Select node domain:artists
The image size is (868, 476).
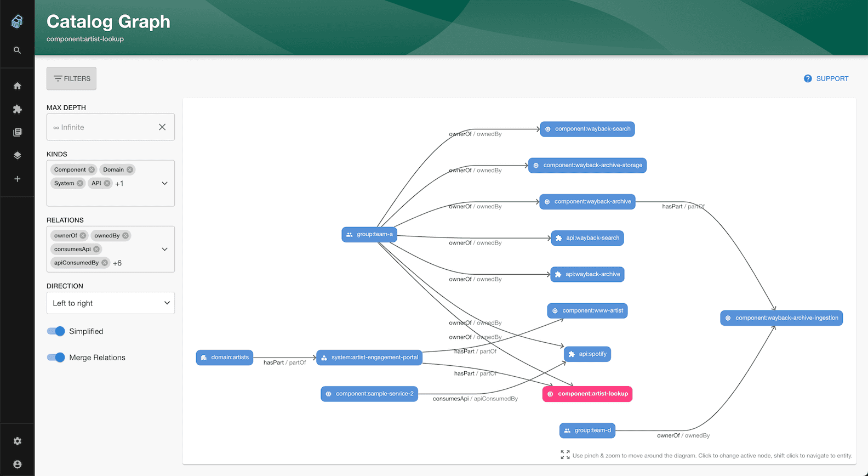[225, 358]
